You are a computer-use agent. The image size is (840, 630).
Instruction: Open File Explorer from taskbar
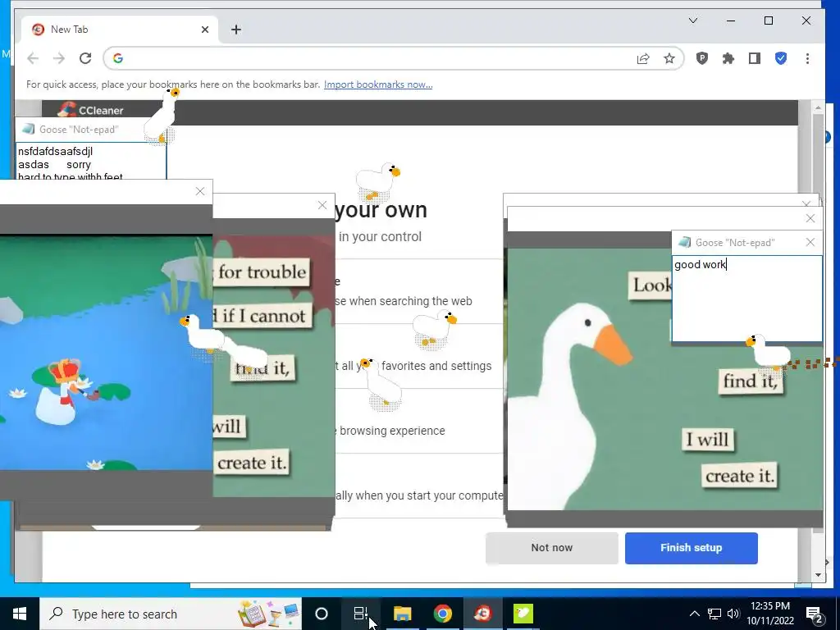402,614
